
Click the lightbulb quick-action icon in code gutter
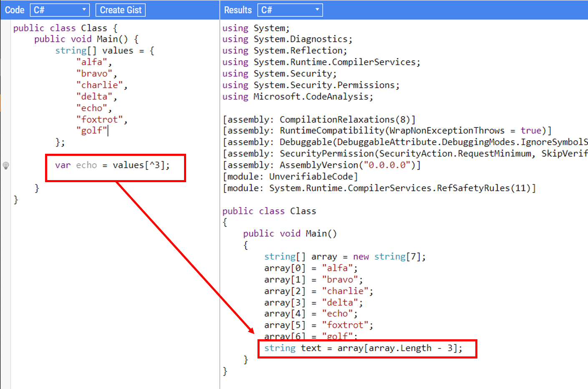[x=6, y=165]
